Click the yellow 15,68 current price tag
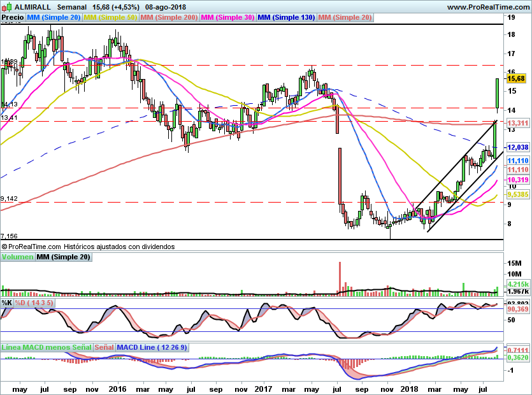Viewport: 532px width, 395px height. [x=516, y=79]
